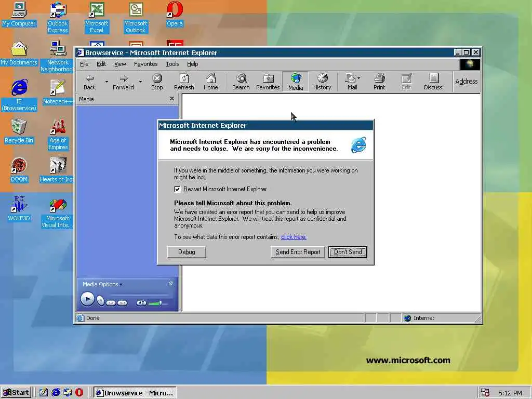Select the Recycle Bin desktop icon

coord(19,131)
